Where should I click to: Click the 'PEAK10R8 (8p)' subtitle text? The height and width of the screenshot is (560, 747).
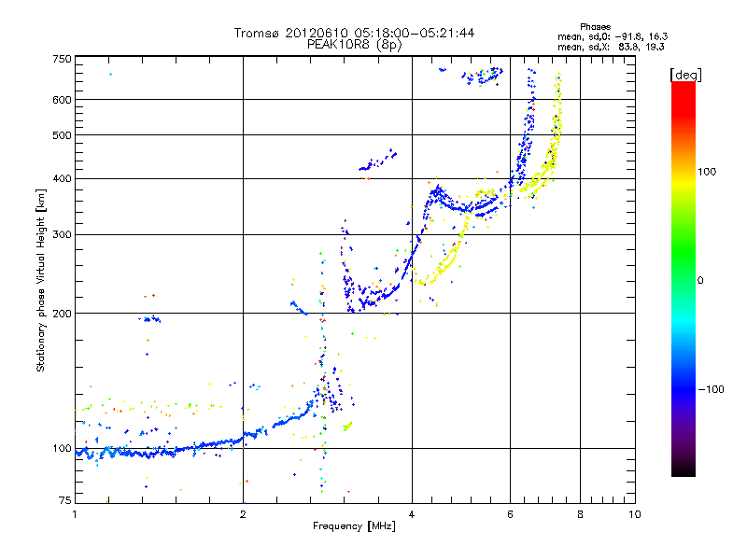354,45
